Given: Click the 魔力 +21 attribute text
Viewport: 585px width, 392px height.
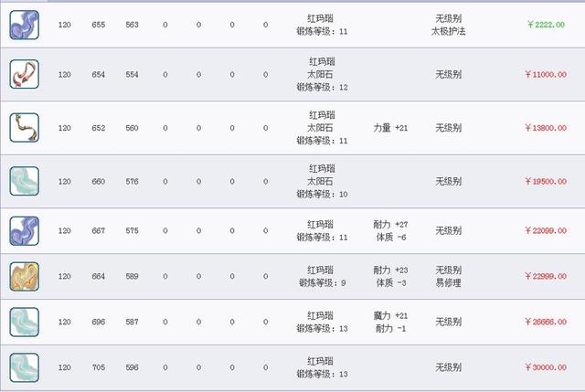Looking at the screenshot, I should tap(390, 315).
